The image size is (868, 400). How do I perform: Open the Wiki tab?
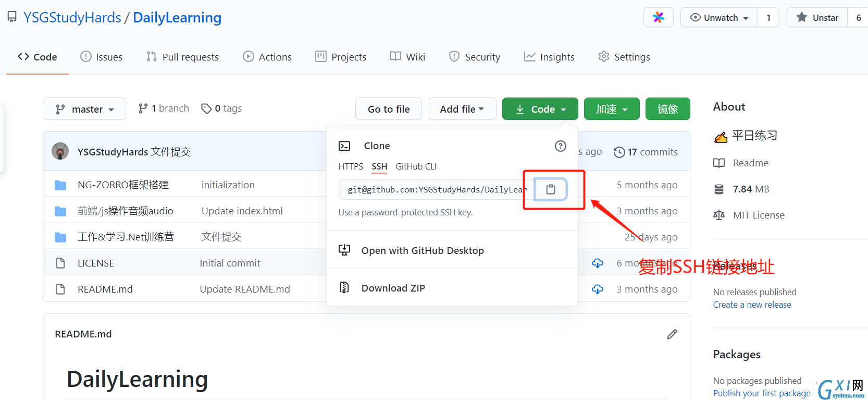[407, 57]
